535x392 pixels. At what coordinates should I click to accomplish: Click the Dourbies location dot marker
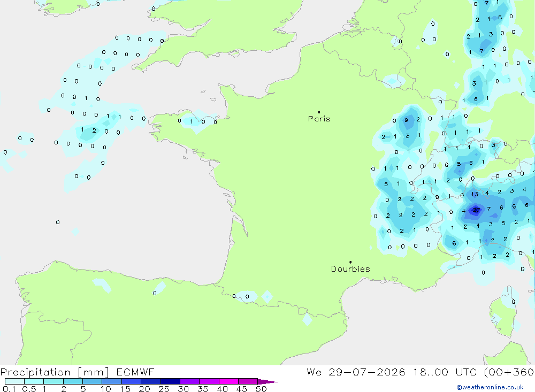[x=350, y=262]
